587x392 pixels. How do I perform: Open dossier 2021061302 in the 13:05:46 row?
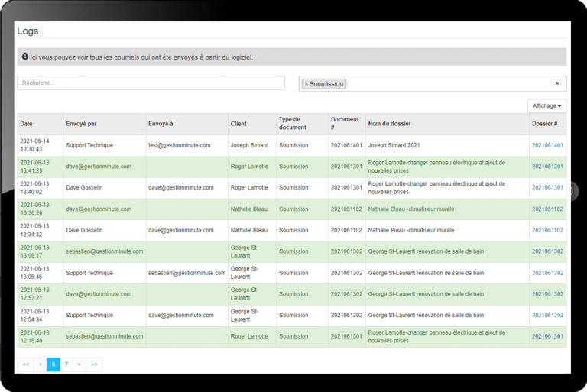tap(547, 273)
